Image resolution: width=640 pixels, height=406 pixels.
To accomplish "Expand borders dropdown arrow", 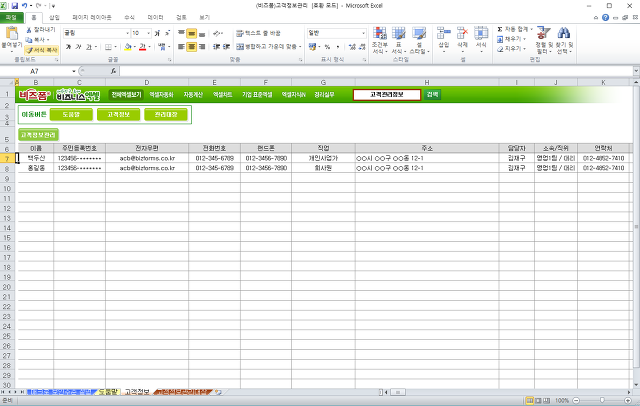I will [x=116, y=47].
